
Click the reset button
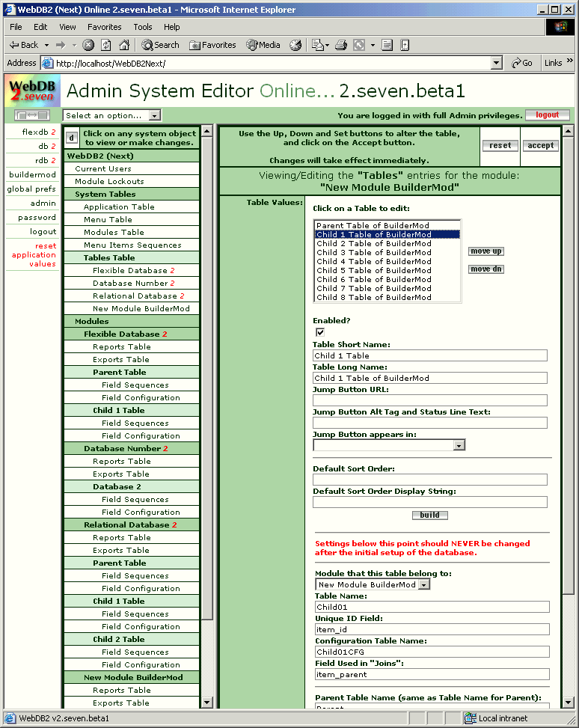(x=500, y=145)
